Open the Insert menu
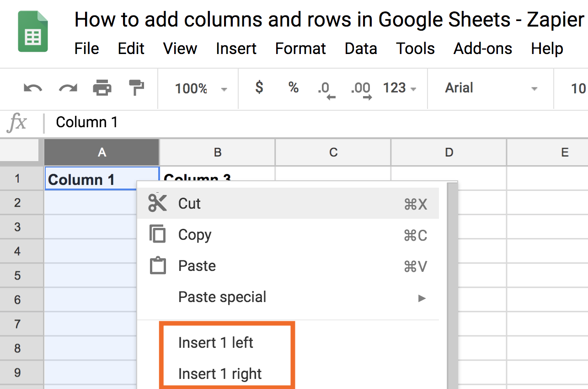This screenshot has height=389, width=588. [x=236, y=49]
